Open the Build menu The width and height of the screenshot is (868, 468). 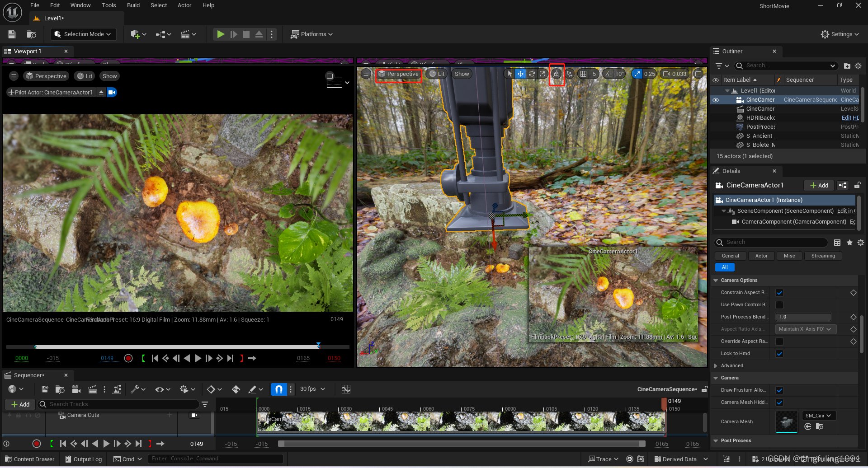tap(133, 5)
